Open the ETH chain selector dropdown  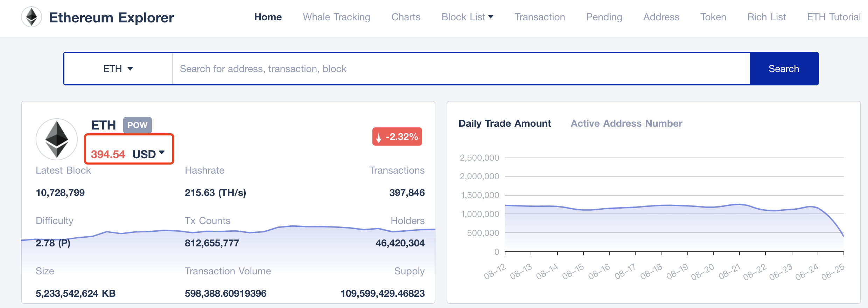[118, 69]
